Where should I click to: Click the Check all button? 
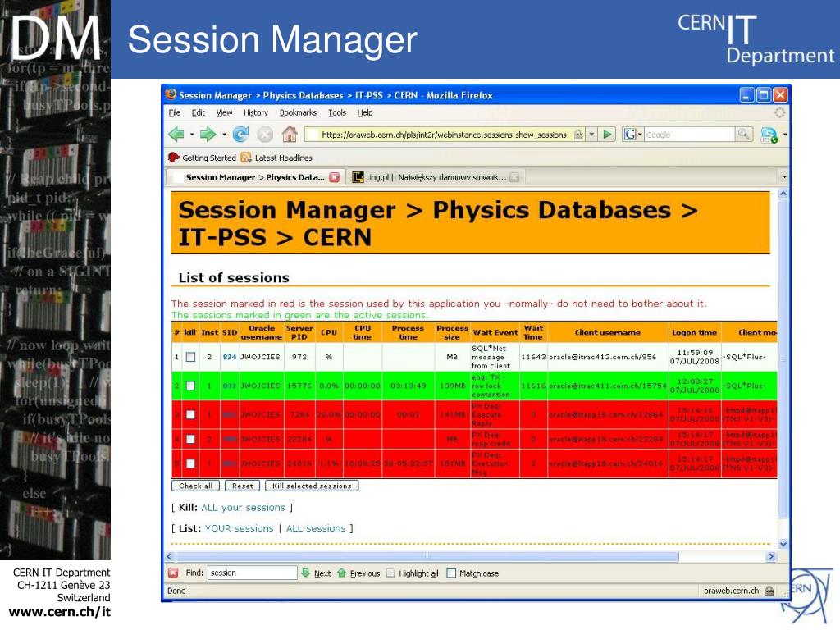click(x=195, y=486)
